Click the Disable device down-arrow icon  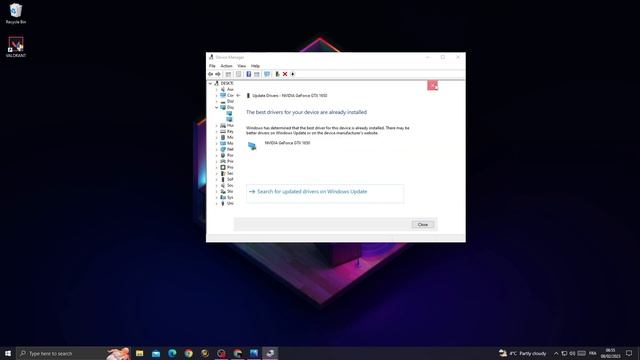tap(293, 74)
